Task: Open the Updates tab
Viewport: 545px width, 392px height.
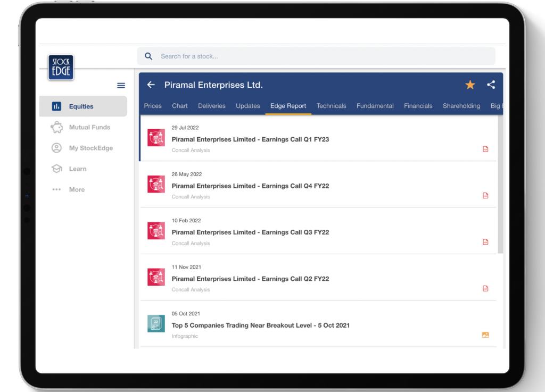Action: click(248, 106)
